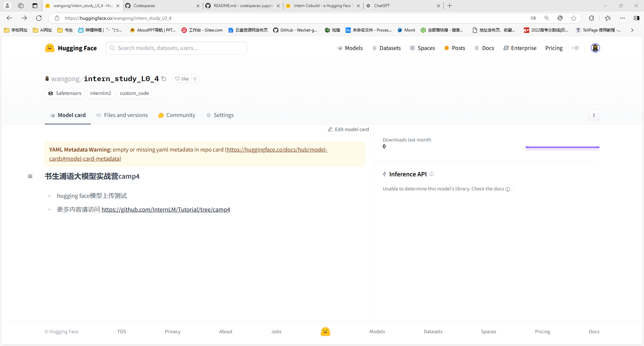This screenshot has width=644, height=346.
Task: Click the docs info icon in Inference API
Action: pyautogui.click(x=507, y=189)
